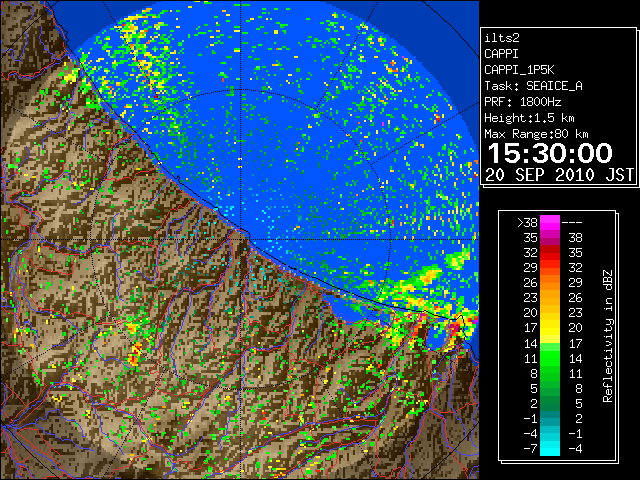Screen dimensions: 640x480
Task: Pick the cyan swatch beside '-7'
Action: (x=550, y=449)
